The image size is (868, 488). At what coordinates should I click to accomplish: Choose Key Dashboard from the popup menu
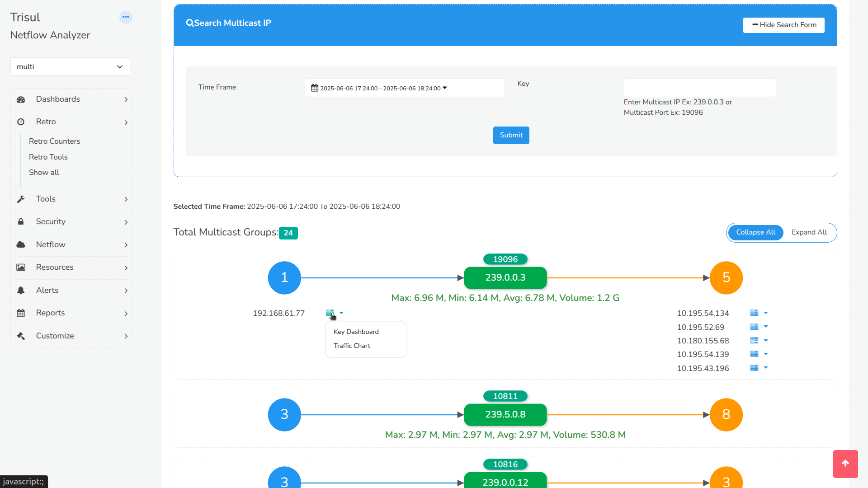pos(356,332)
